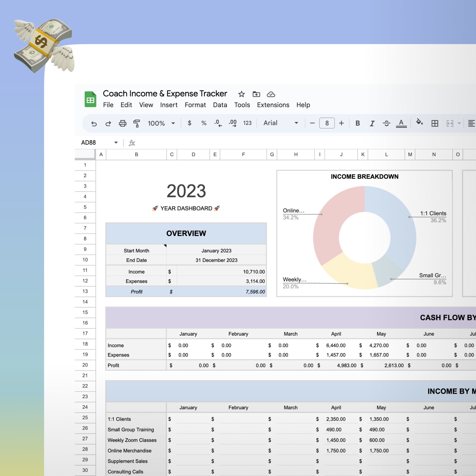The width and height of the screenshot is (476, 476).
Task: Star the Coach Income tracker document
Action: pyautogui.click(x=242, y=94)
